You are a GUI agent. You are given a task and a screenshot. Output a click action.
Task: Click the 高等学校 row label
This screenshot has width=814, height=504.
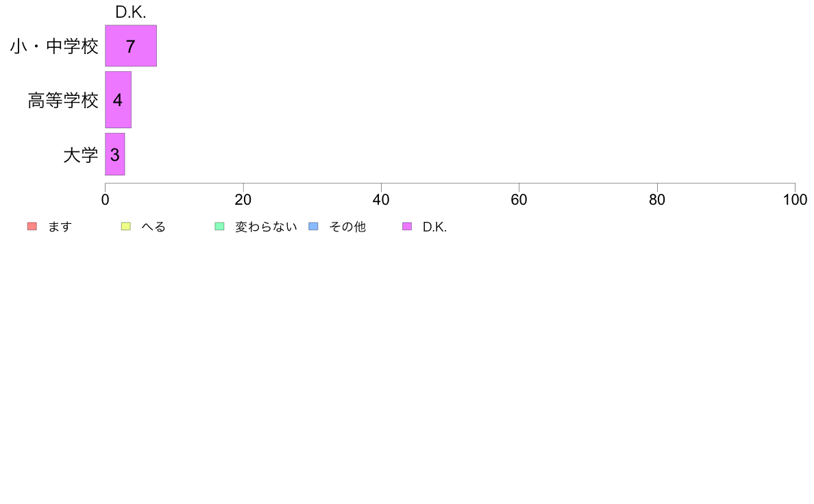(63, 100)
